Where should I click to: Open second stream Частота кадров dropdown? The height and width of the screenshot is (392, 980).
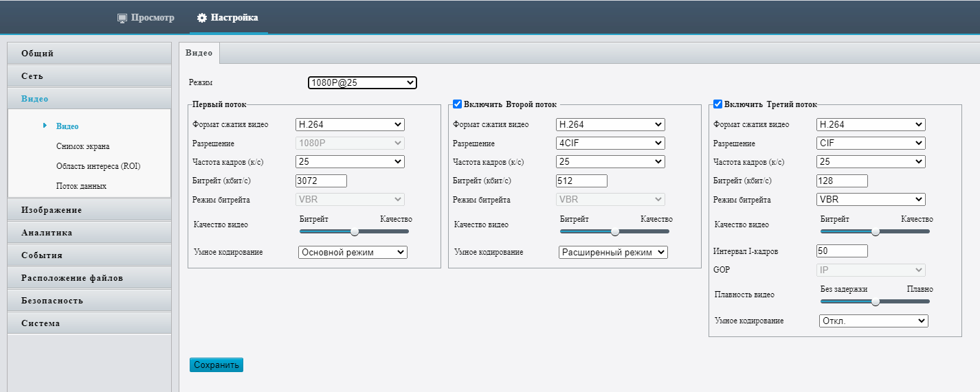(x=610, y=161)
